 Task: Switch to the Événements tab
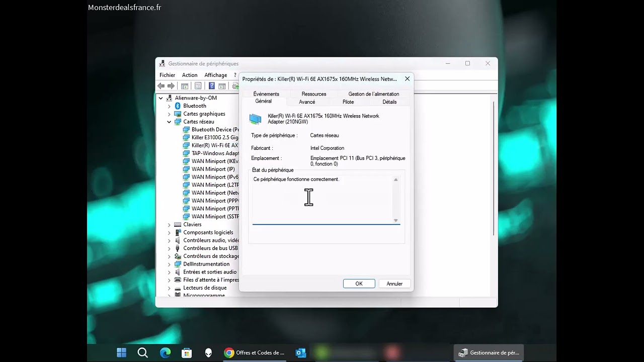click(x=266, y=94)
